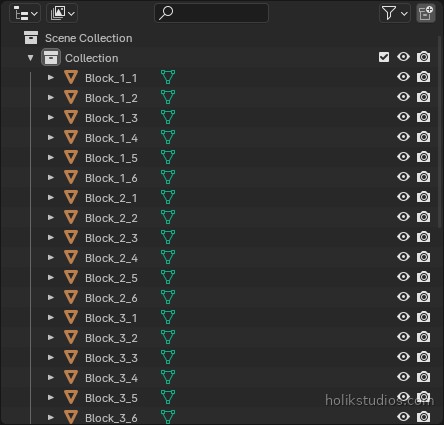Screen dimensions: 444x425
Task: Click the orange object icon of Block_3_4
Action: 71,377
